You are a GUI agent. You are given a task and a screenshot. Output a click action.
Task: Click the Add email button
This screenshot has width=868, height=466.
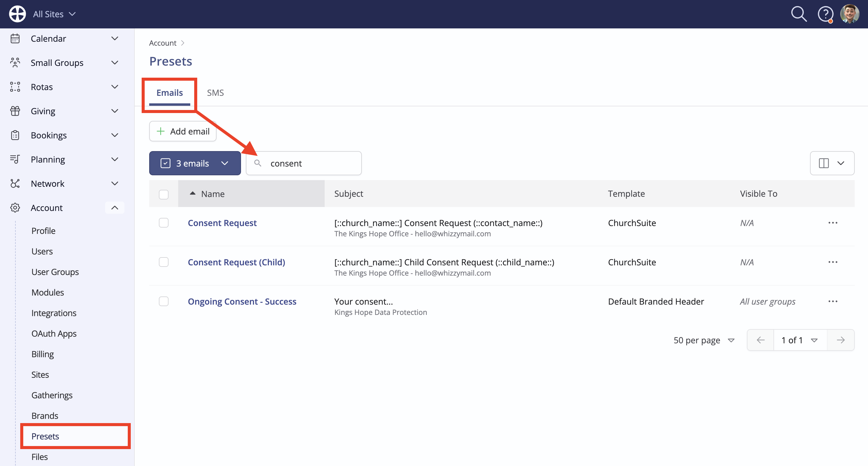pyautogui.click(x=183, y=131)
